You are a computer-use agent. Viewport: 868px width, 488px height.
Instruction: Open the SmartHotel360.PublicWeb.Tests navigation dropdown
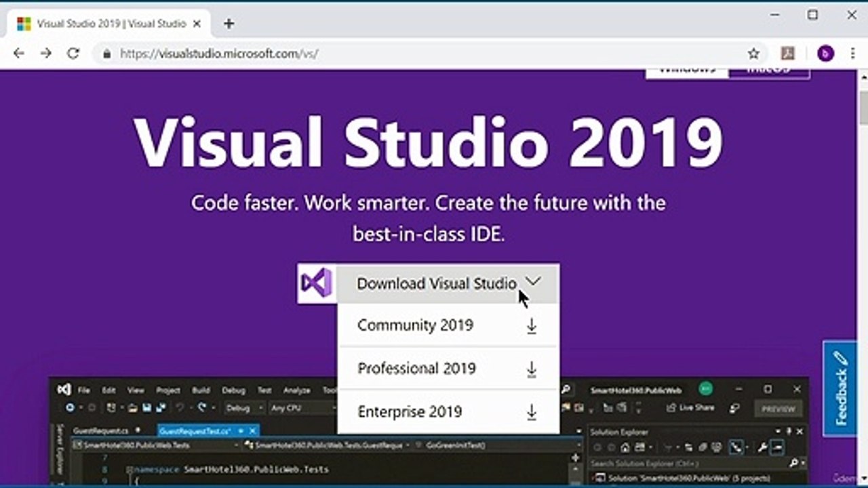pos(156,445)
